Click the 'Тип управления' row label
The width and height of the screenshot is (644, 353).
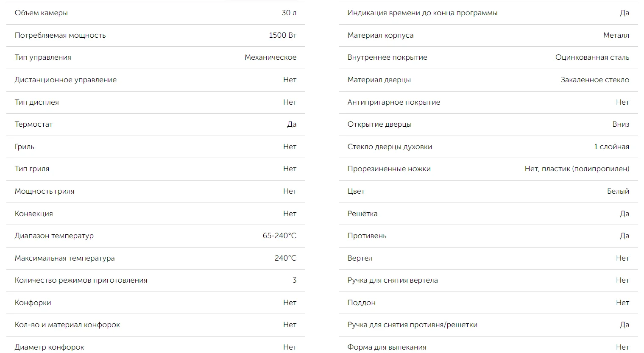tap(43, 57)
